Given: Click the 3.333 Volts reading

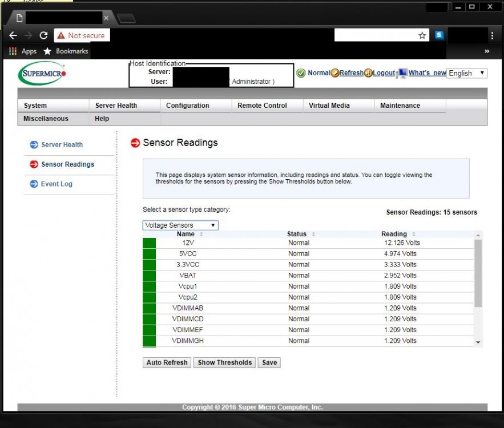Looking at the screenshot, I should 400,265.
